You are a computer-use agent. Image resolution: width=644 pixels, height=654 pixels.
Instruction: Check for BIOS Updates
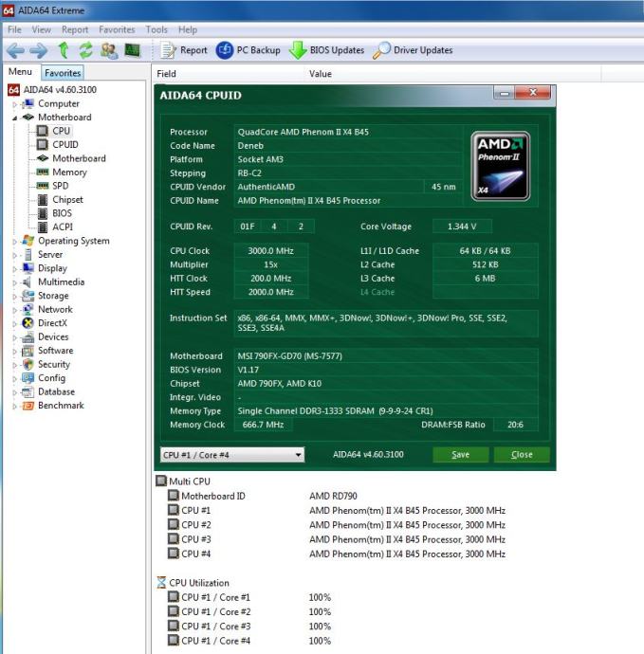point(327,50)
